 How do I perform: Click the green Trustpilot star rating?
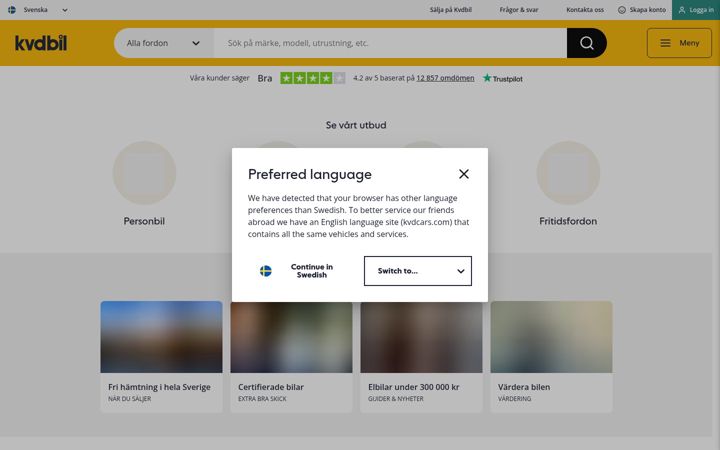click(x=312, y=78)
